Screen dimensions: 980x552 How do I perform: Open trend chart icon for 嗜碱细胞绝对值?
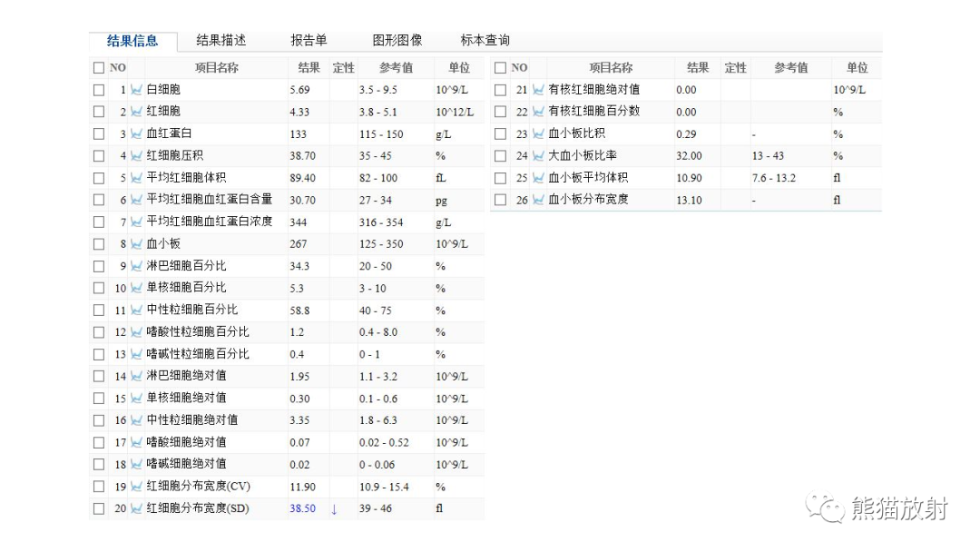pyautogui.click(x=136, y=465)
